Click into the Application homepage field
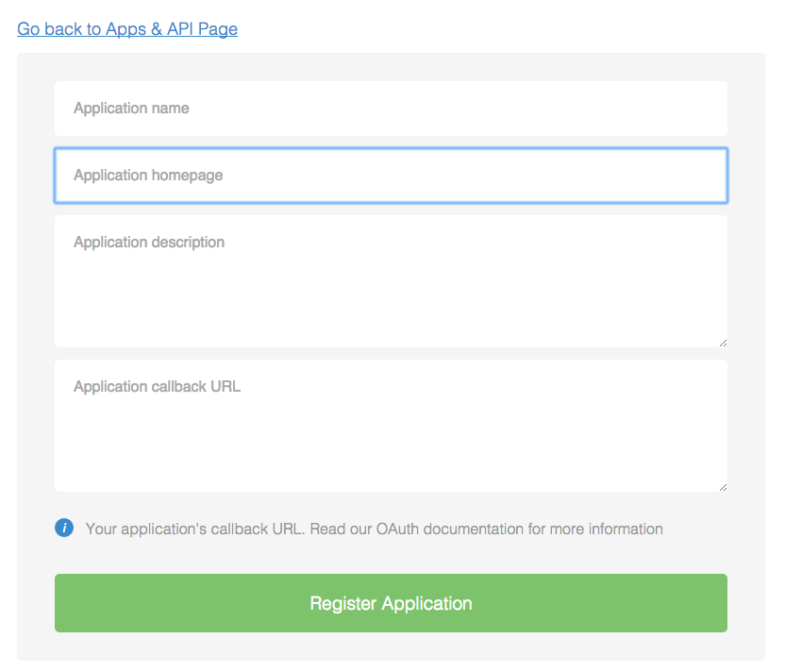This screenshot has width=785, height=672. pos(391,176)
